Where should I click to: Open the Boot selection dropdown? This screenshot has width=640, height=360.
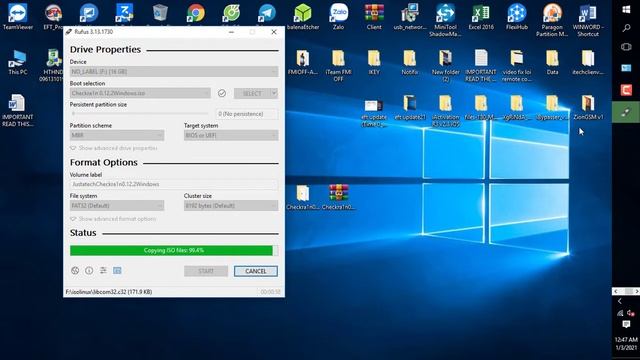pos(140,93)
